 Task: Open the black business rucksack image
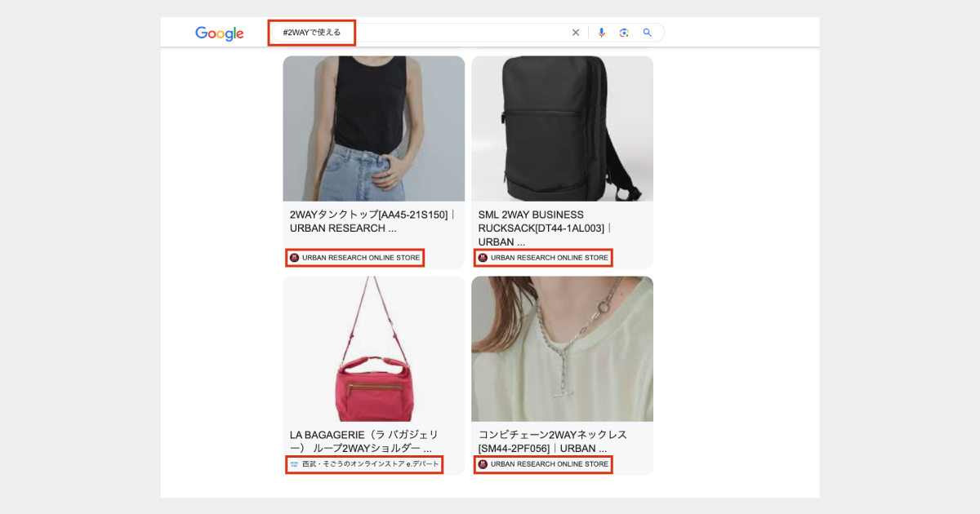pyautogui.click(x=563, y=129)
